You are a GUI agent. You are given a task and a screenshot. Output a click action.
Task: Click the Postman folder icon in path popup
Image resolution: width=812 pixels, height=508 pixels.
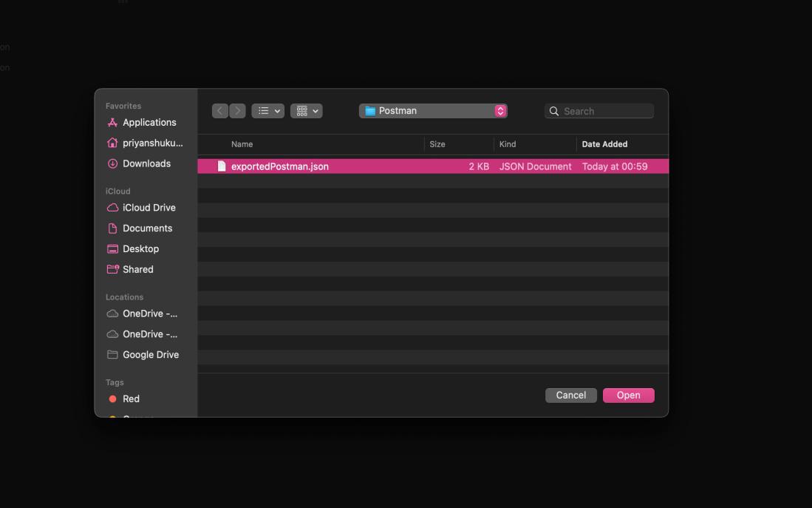pos(370,111)
